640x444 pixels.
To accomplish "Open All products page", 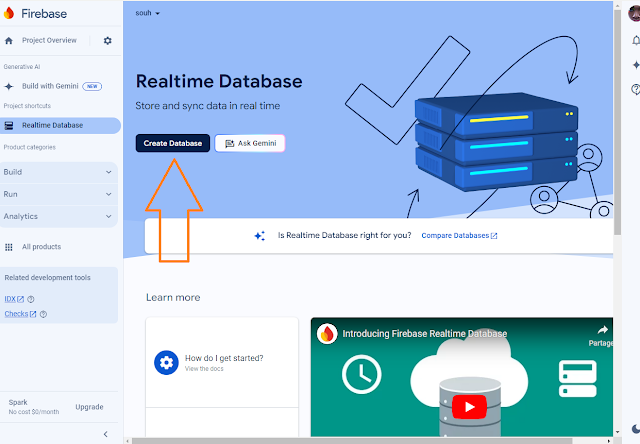I will click(41, 247).
